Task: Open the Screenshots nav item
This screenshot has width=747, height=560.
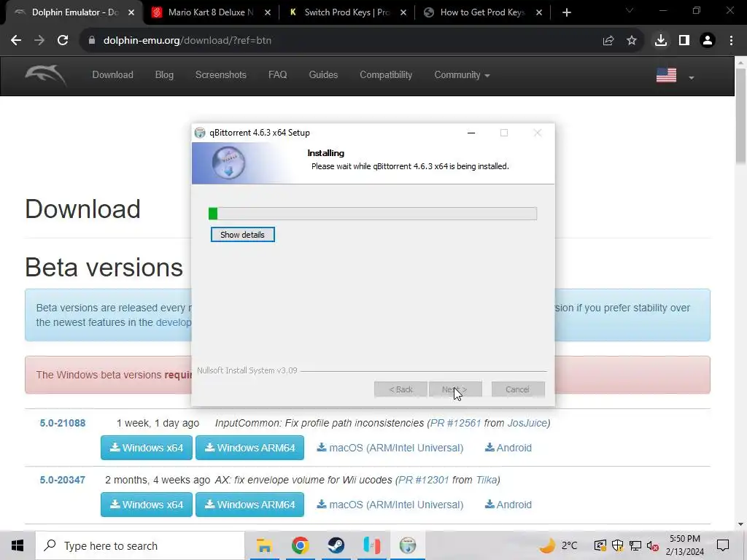Action: pyautogui.click(x=221, y=75)
